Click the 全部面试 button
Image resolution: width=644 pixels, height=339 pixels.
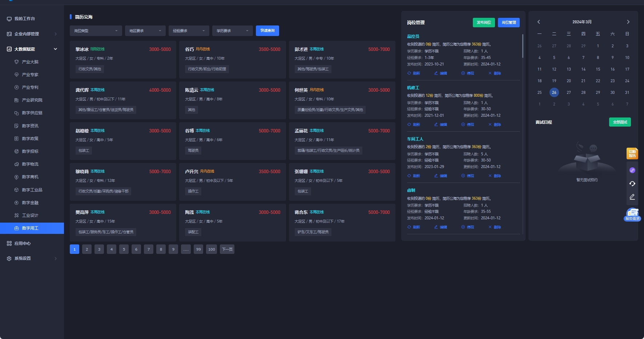pos(620,122)
